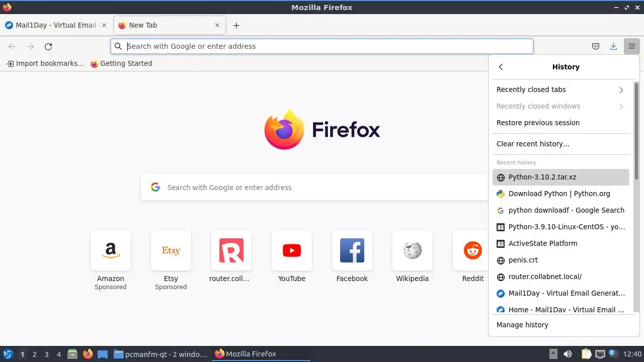The image size is (644, 362).
Task: Click the Save to Pocket icon
Action: (596, 46)
